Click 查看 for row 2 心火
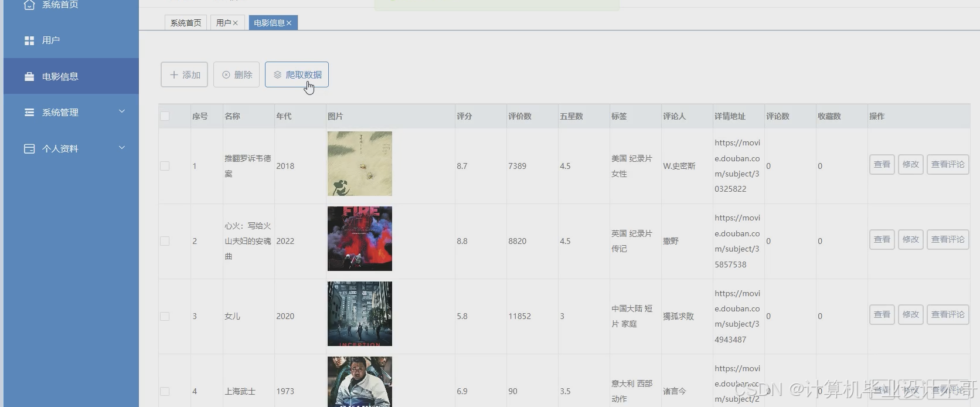The width and height of the screenshot is (980, 407). coord(882,239)
